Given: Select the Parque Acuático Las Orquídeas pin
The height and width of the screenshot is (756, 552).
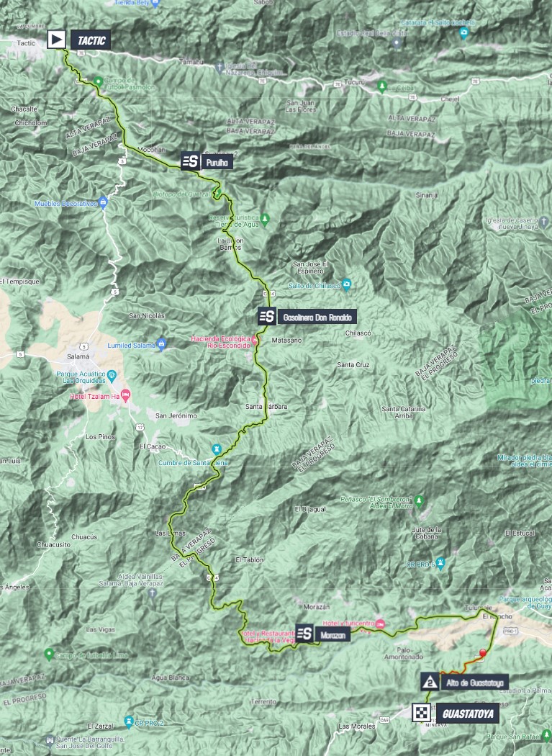Looking at the screenshot, I should tap(112, 374).
